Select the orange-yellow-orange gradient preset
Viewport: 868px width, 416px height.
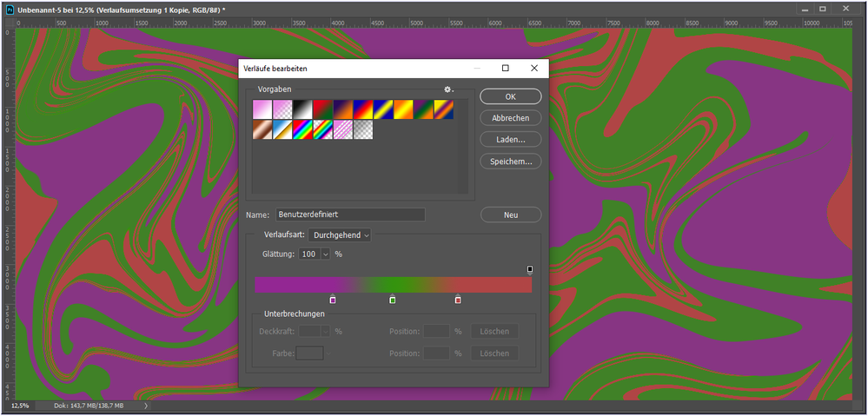pyautogui.click(x=403, y=109)
